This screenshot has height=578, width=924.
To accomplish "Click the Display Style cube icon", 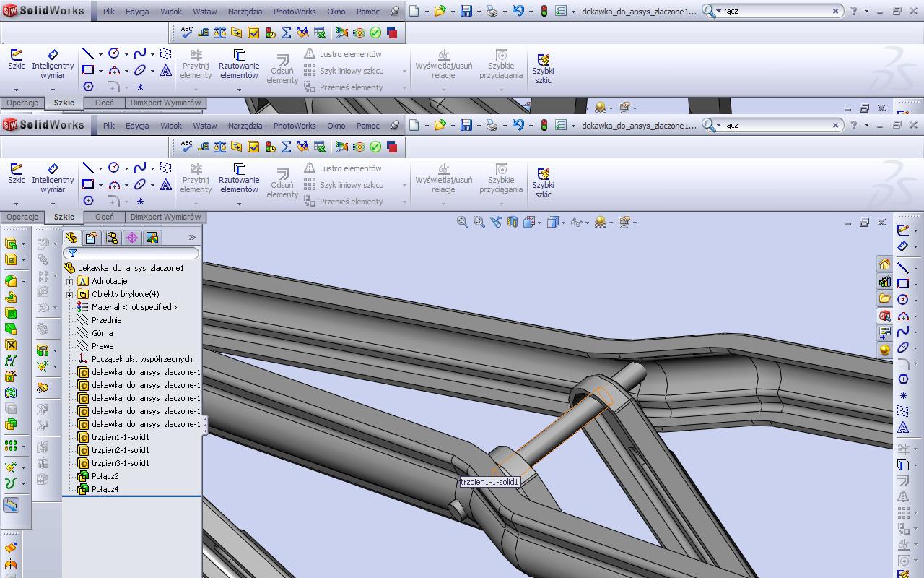I will click(x=552, y=222).
